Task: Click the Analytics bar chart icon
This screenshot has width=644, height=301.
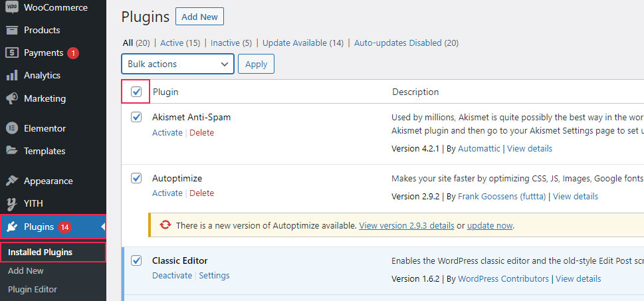Action: point(13,75)
